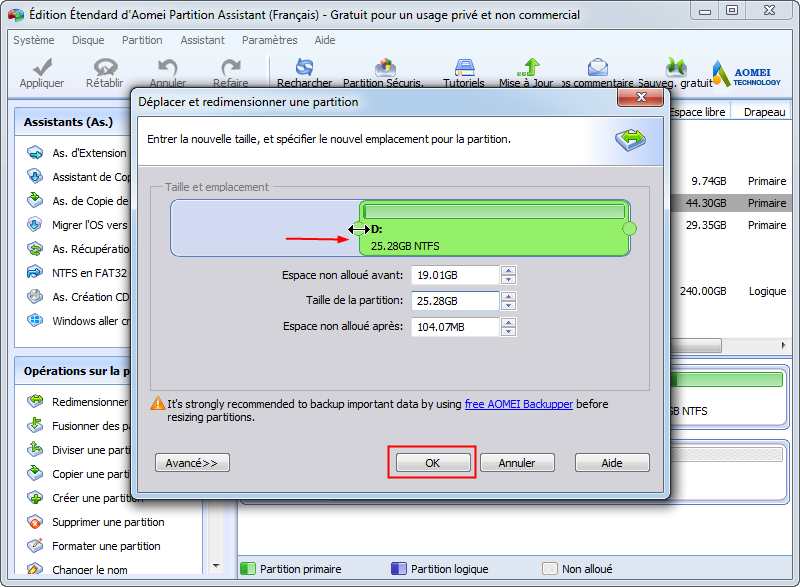Click Diviser une partition icon
Viewport: 800px width, 587px height.
(35, 449)
